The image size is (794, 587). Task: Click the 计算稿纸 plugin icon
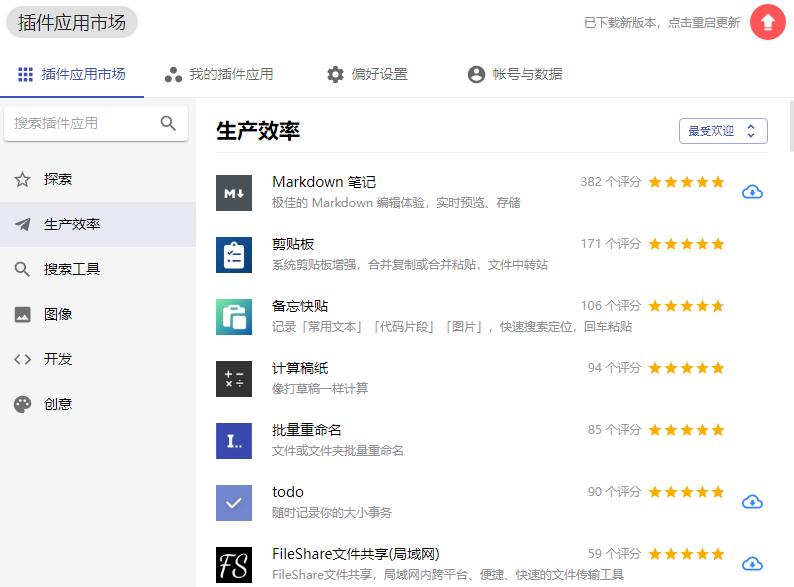coord(234,379)
